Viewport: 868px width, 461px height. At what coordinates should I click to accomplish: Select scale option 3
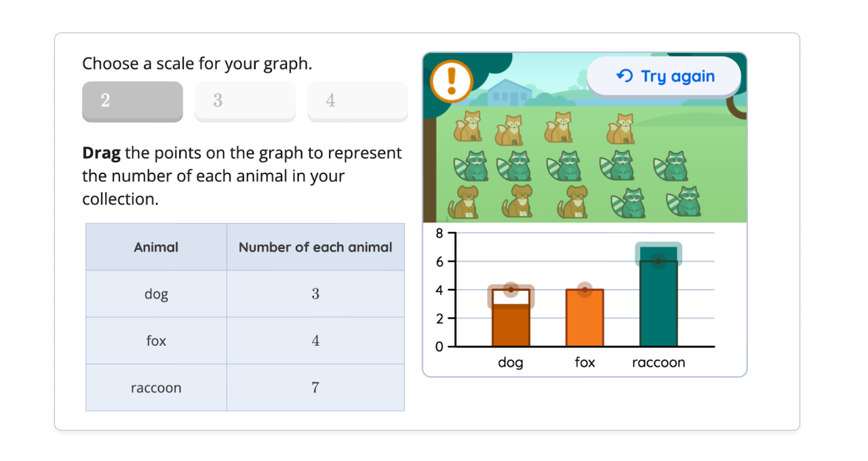click(x=245, y=102)
